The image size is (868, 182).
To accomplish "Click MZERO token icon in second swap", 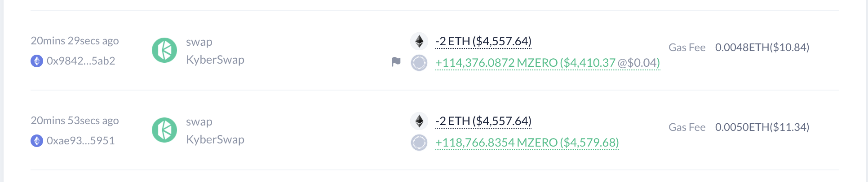I will (419, 143).
